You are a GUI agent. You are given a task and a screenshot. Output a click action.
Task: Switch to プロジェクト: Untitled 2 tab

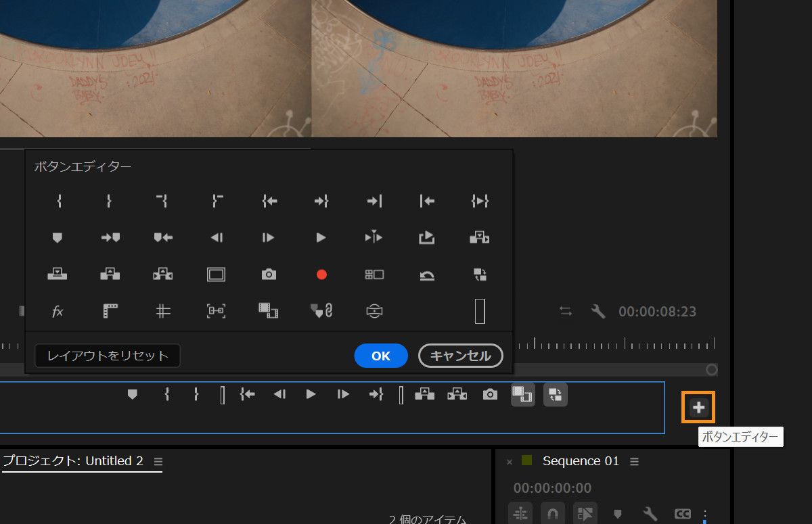tap(72, 461)
